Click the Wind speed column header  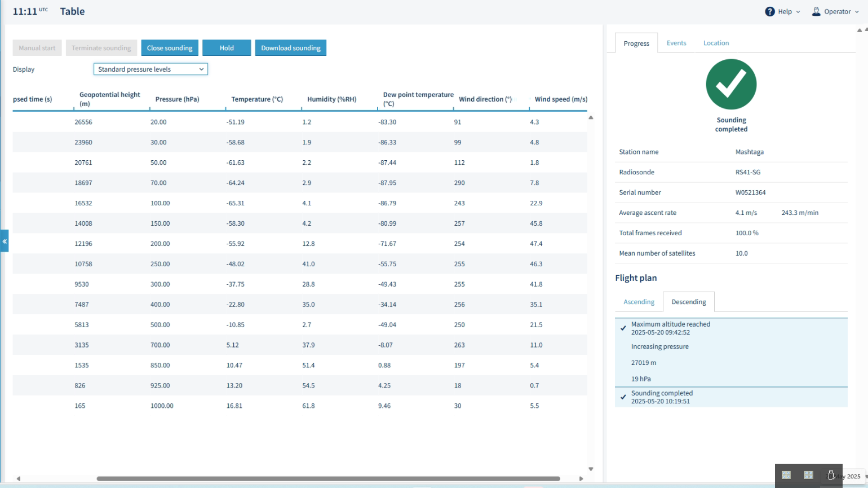click(x=561, y=99)
